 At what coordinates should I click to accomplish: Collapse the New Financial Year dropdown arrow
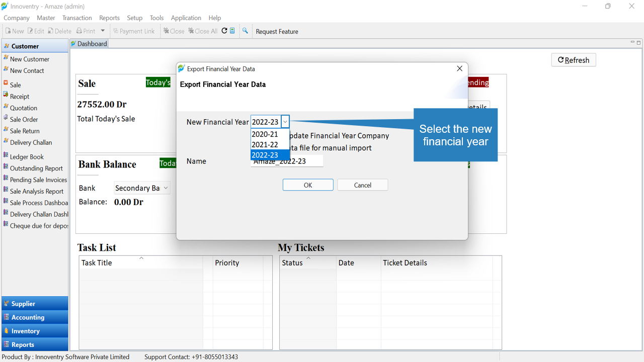pos(285,122)
